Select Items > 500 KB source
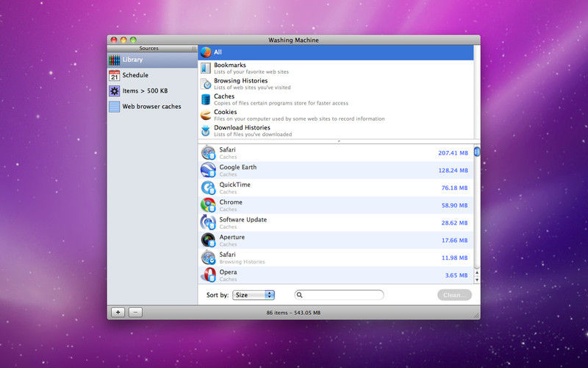Image resolution: width=588 pixels, height=368 pixels. 145,91
